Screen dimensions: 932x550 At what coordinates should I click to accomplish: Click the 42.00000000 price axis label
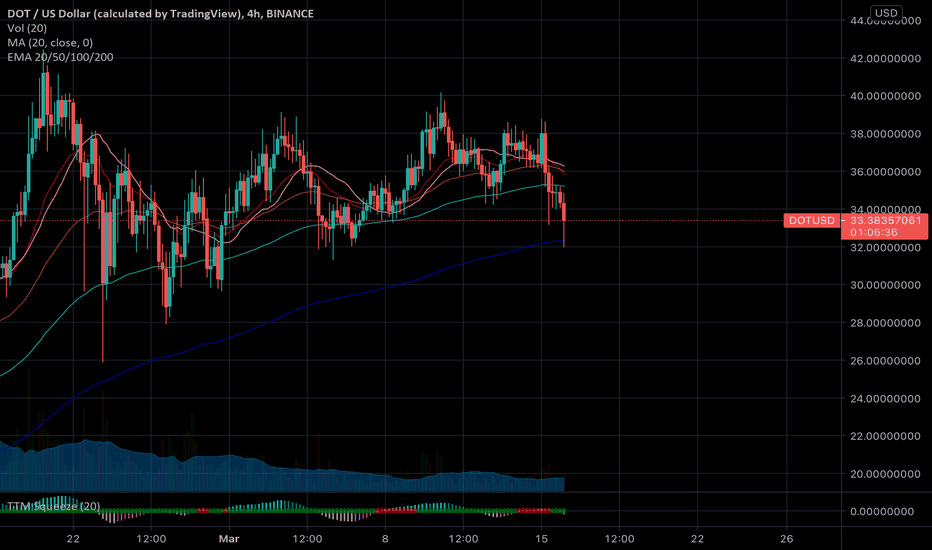tap(886, 58)
